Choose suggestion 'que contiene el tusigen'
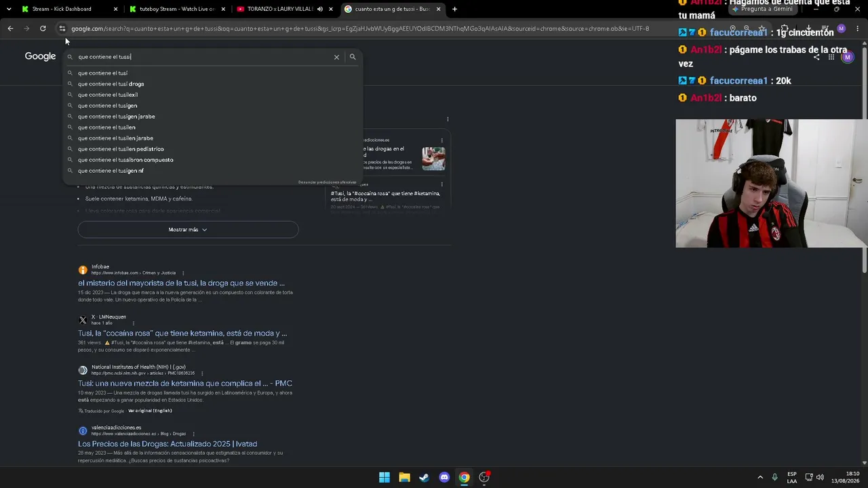Viewport: 868px width, 488px height. click(213, 106)
